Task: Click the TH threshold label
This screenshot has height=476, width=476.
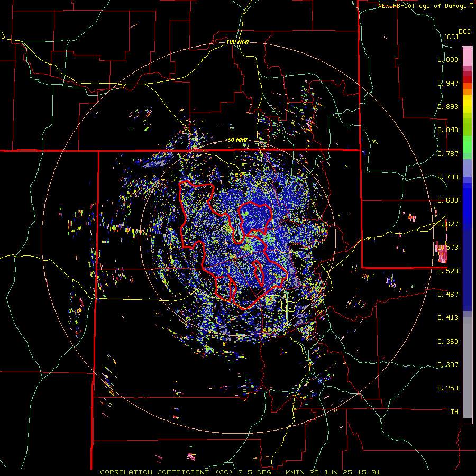Action: click(454, 411)
